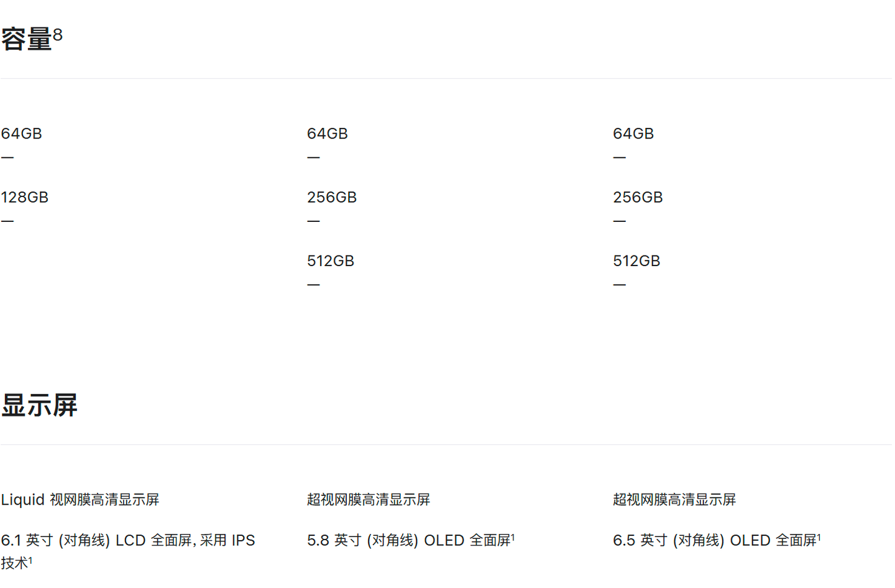Select the 128GB capacity text

(x=25, y=198)
